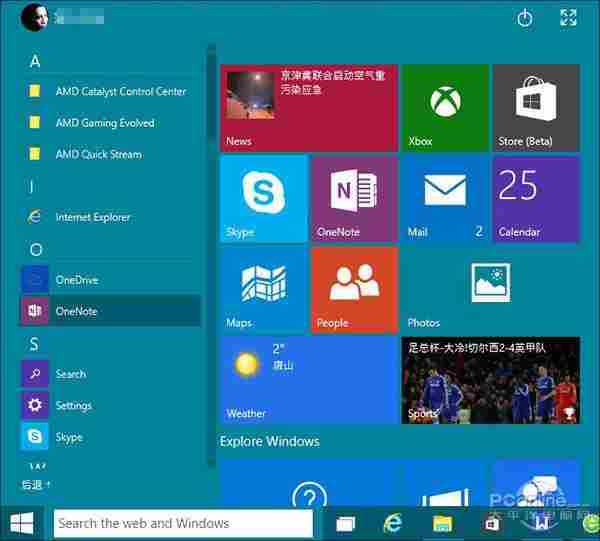Click the Power button icon
The height and width of the screenshot is (541, 600).
click(x=524, y=17)
